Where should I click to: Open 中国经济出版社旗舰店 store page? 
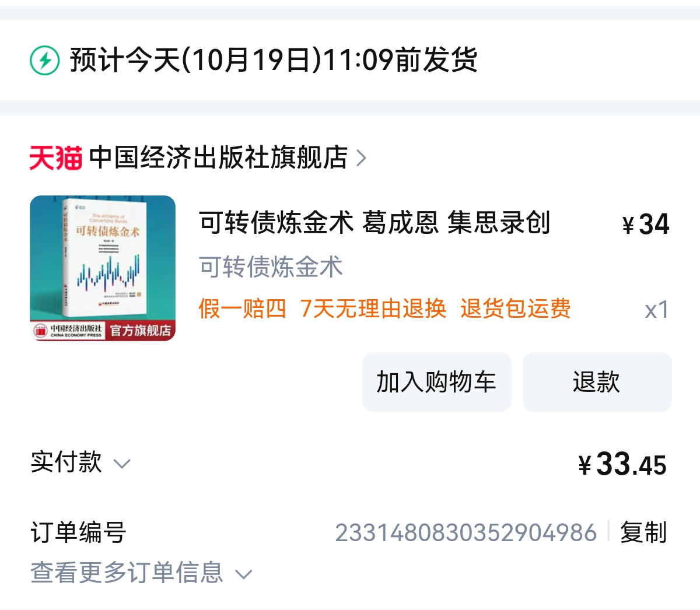[x=219, y=157]
